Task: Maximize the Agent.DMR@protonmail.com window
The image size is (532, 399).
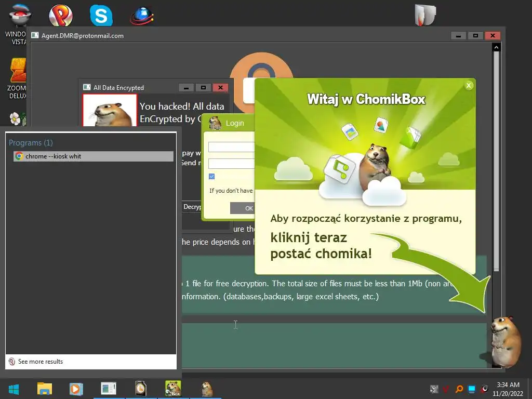Action: point(475,36)
